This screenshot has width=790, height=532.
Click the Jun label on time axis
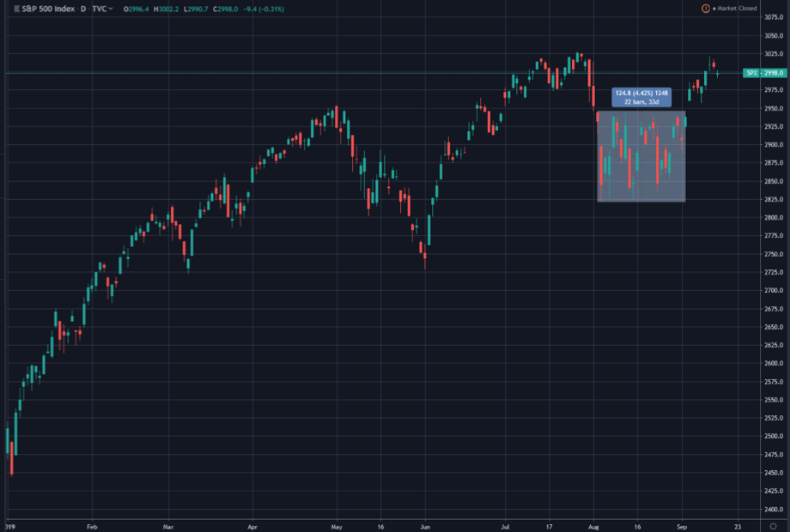pyautogui.click(x=425, y=525)
